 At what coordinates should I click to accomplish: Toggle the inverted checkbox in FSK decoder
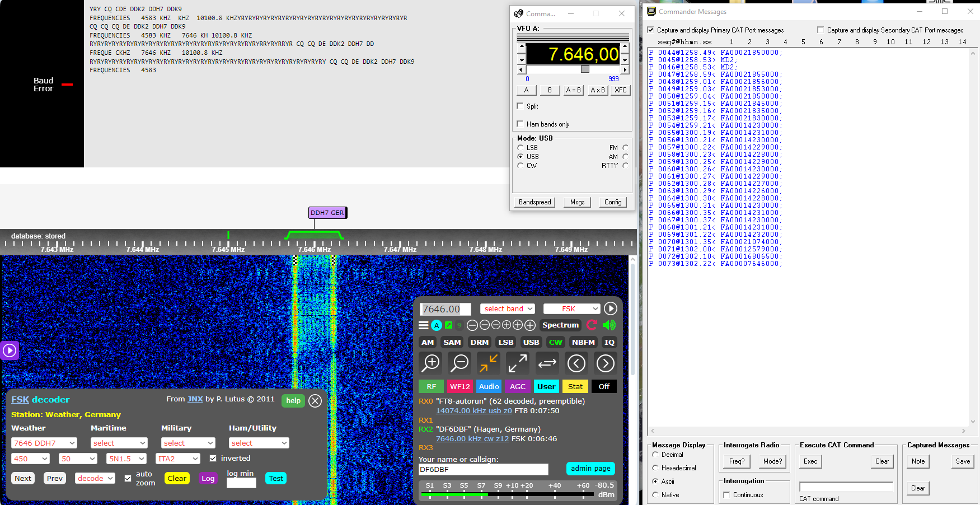(213, 459)
